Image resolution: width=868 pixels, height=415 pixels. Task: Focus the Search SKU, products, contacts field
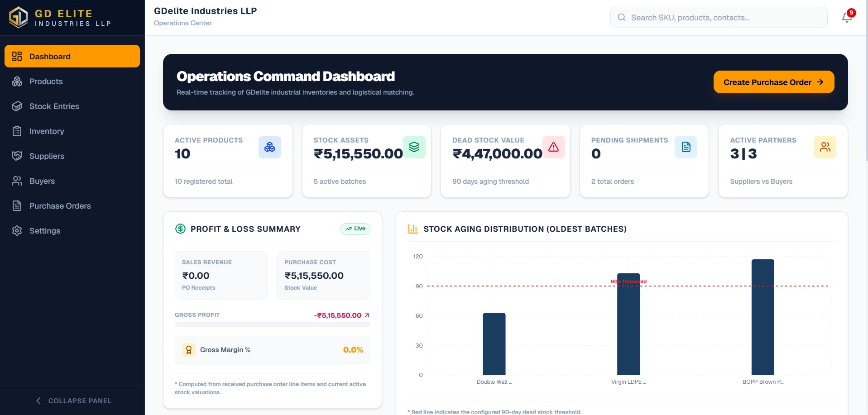719,17
